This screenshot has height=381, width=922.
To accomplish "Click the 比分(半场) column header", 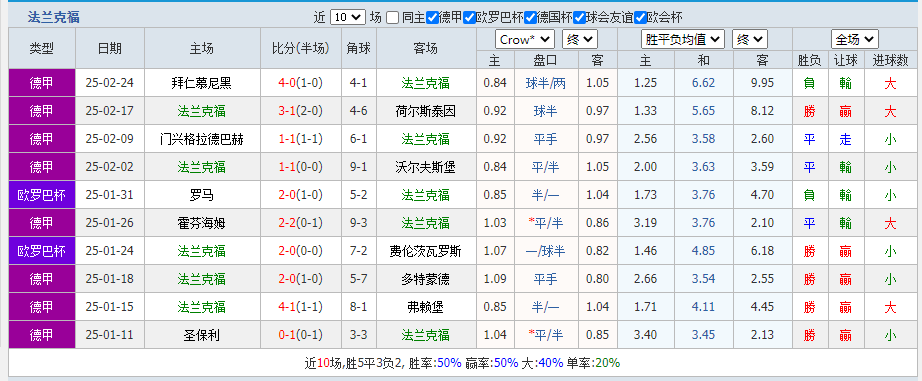I will click(x=301, y=48).
